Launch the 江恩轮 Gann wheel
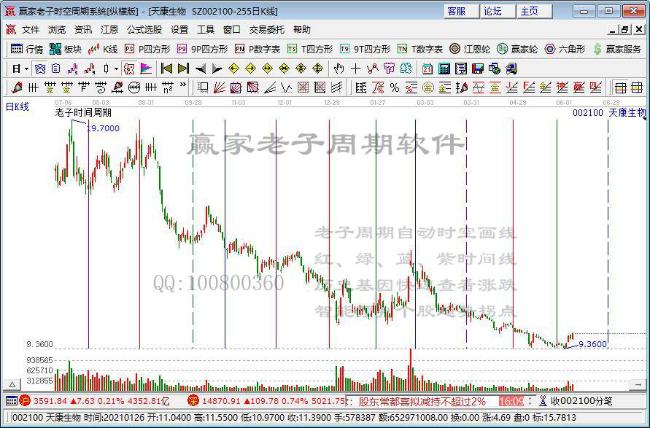 point(470,49)
